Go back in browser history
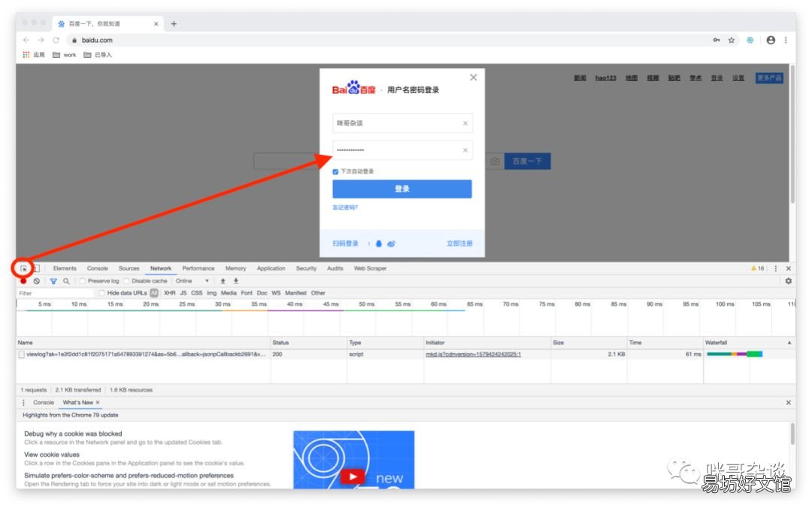 click(26, 40)
